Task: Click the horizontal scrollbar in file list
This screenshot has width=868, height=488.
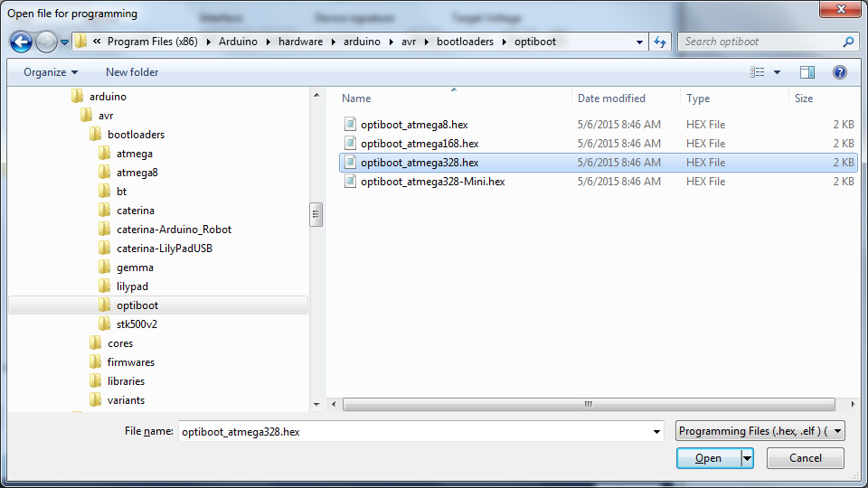Action: [x=588, y=404]
